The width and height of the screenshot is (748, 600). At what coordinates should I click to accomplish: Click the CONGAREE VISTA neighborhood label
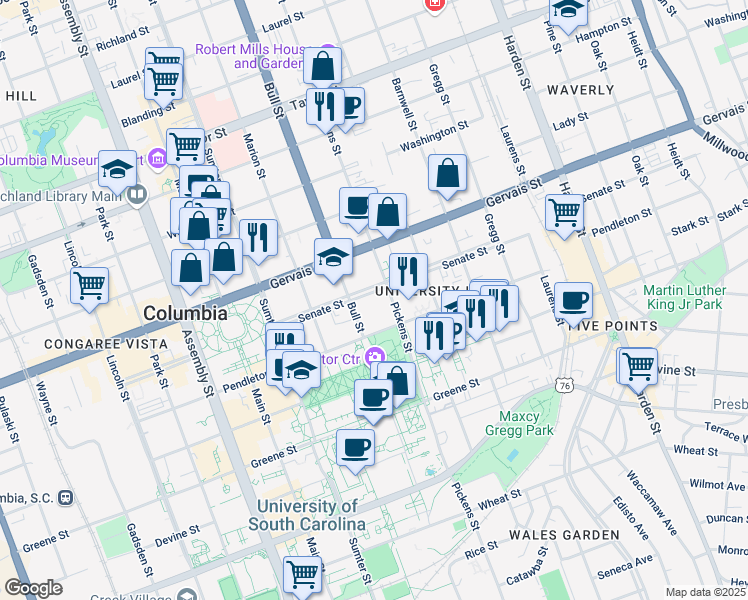[106, 344]
